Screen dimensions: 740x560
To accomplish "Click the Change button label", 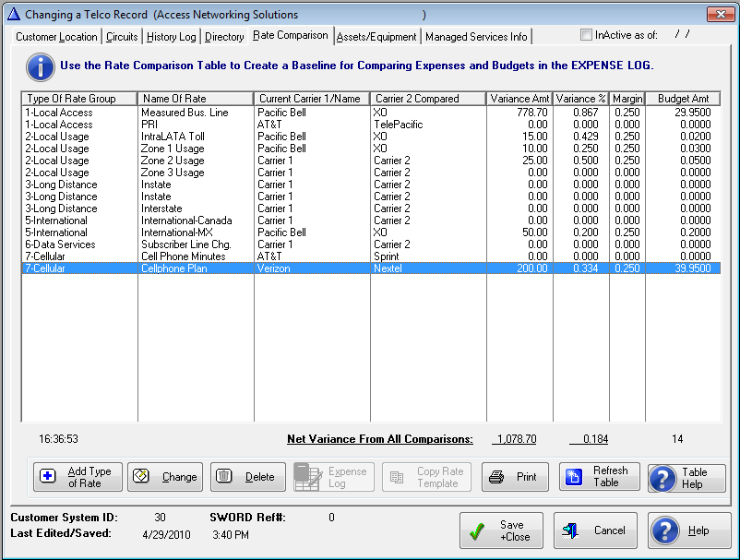I will click(179, 477).
